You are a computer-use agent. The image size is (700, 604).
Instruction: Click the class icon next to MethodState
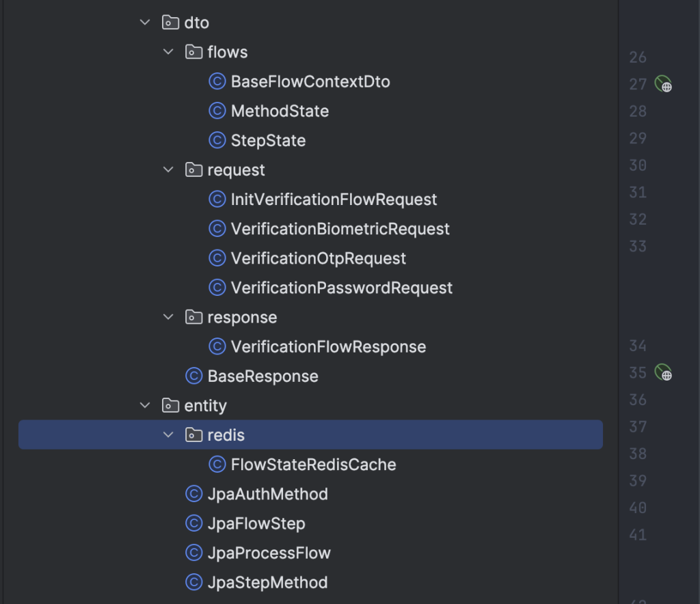(x=217, y=111)
